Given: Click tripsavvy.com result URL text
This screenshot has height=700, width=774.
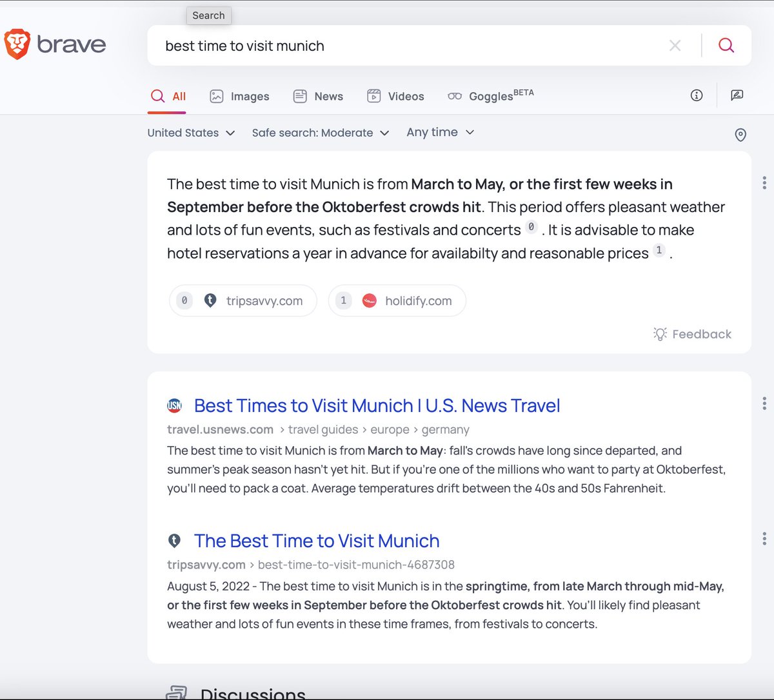Looking at the screenshot, I should 206,565.
